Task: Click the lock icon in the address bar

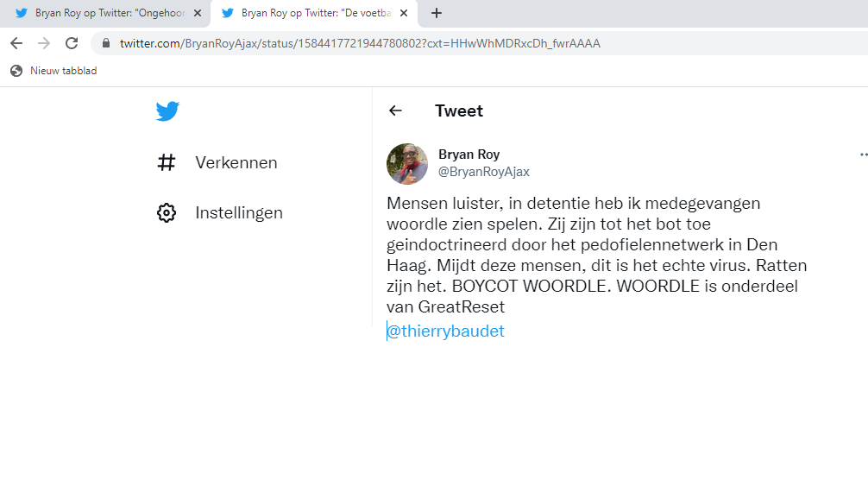Action: [x=106, y=43]
